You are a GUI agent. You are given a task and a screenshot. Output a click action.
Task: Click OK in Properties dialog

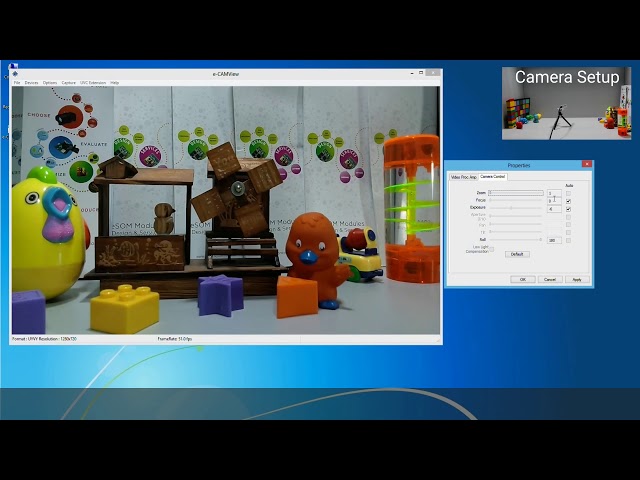[523, 280]
